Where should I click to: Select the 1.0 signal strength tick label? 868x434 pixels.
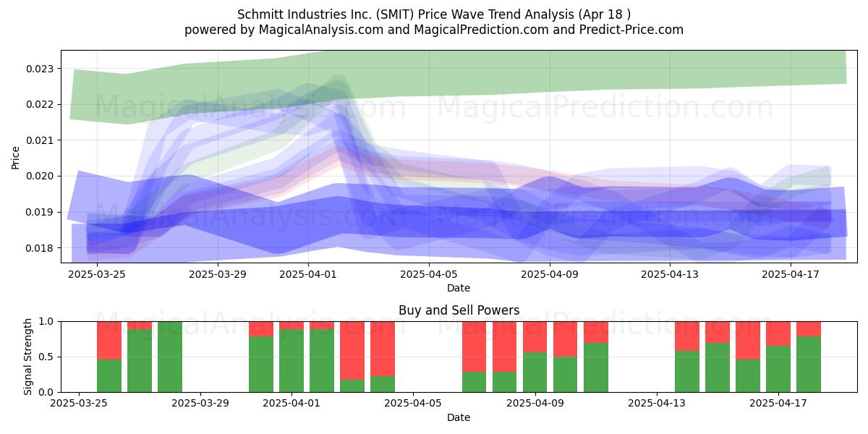click(47, 321)
